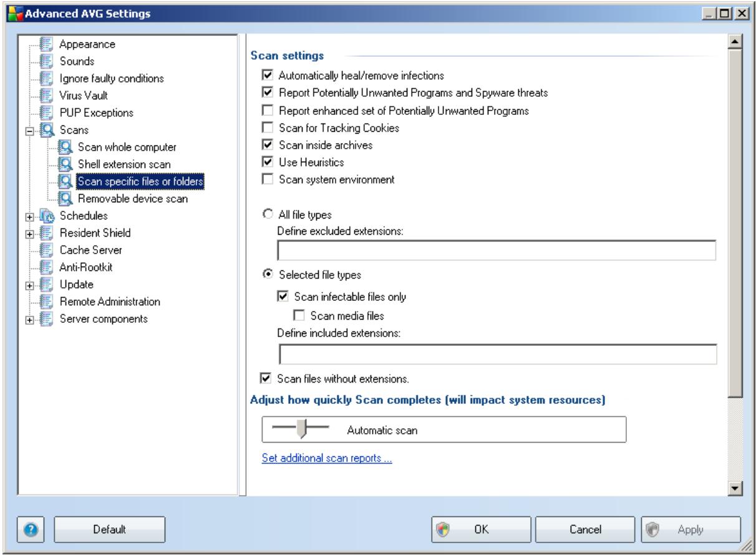Click the Ignore faulty conditions icon
The height and width of the screenshot is (555, 756).
tap(45, 79)
